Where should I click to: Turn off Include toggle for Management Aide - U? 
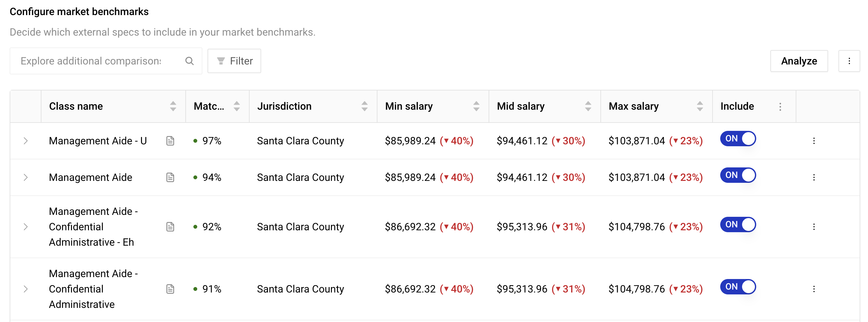(x=738, y=139)
